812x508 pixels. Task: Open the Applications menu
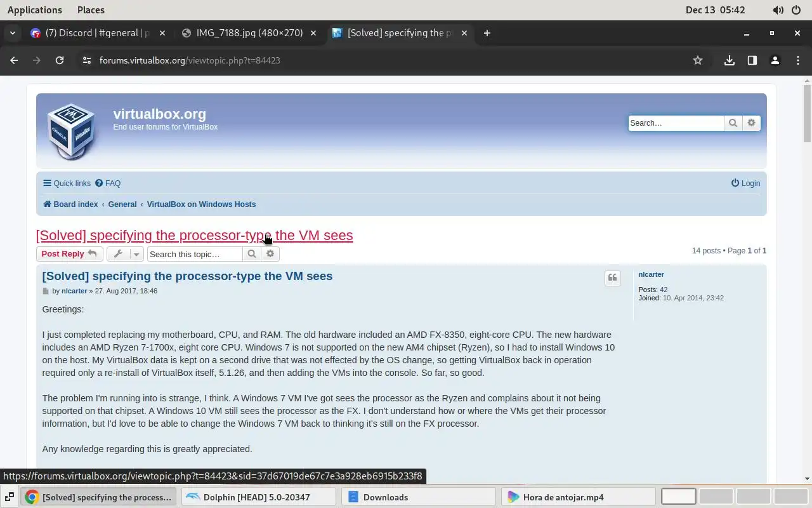click(35, 10)
